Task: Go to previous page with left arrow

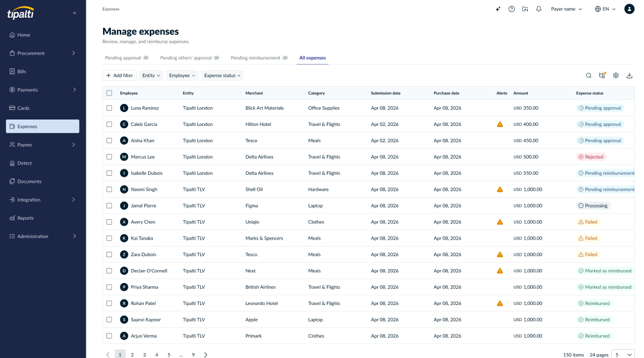Action: [x=108, y=355]
